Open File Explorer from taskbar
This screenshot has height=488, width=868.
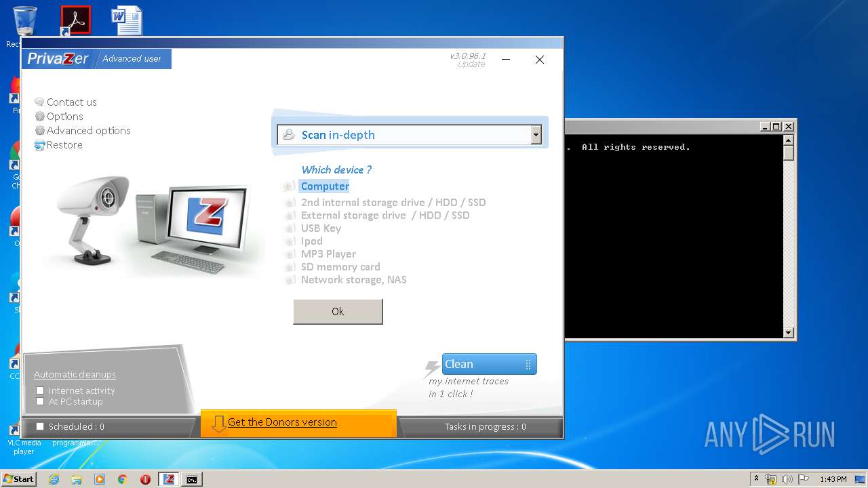(77, 479)
